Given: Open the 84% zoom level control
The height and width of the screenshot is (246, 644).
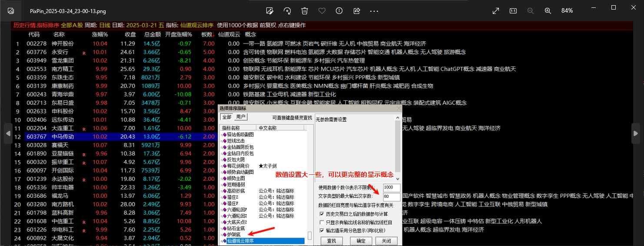Looking at the screenshot, I should pos(567,10).
